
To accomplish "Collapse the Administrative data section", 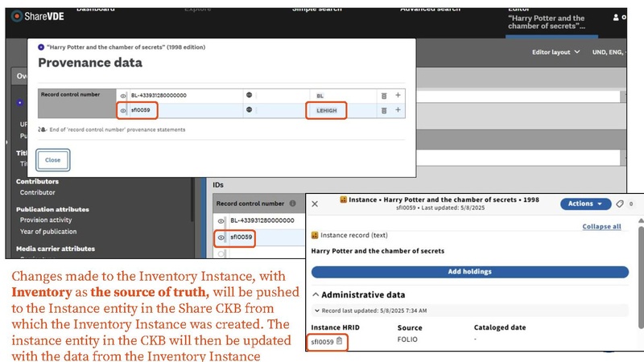I will pyautogui.click(x=316, y=294).
